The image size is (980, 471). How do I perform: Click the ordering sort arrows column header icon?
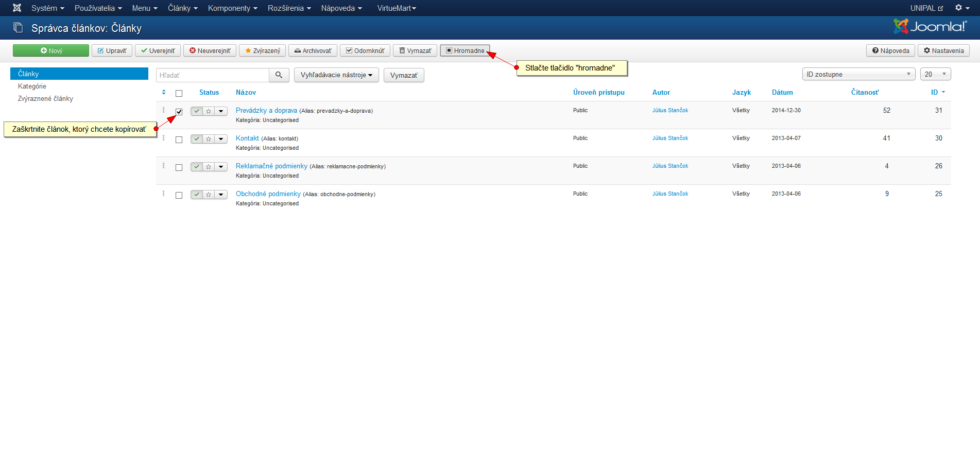click(164, 92)
